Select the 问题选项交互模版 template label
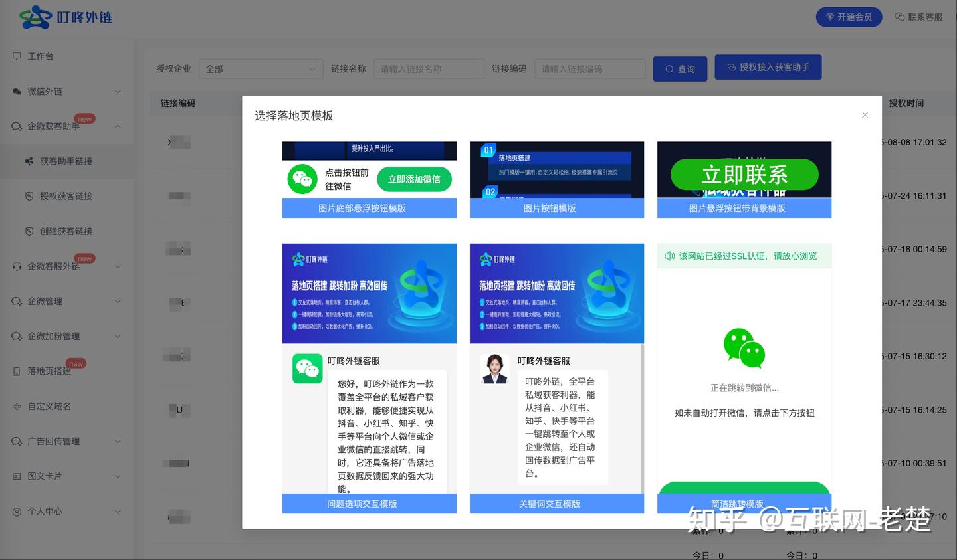Image resolution: width=957 pixels, height=560 pixels. coord(370,504)
